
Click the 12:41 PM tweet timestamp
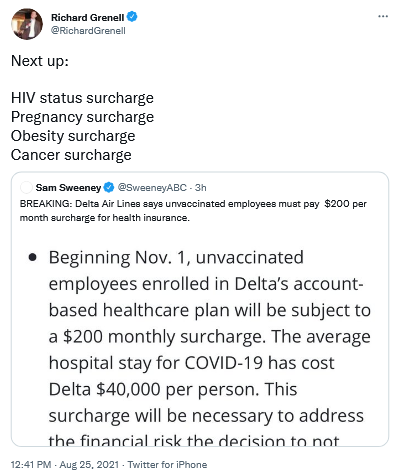coord(31,464)
